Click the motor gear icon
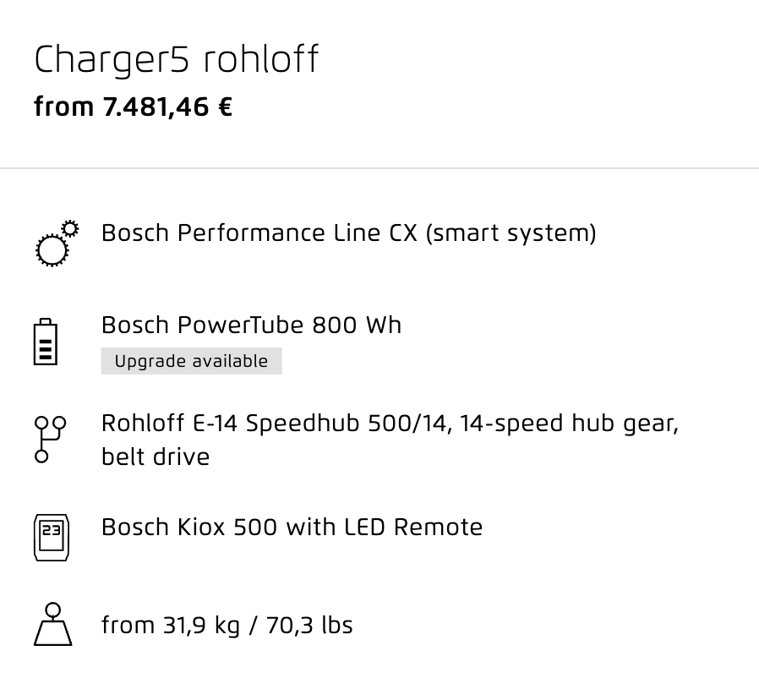This screenshot has height=700, width=759. [57, 243]
